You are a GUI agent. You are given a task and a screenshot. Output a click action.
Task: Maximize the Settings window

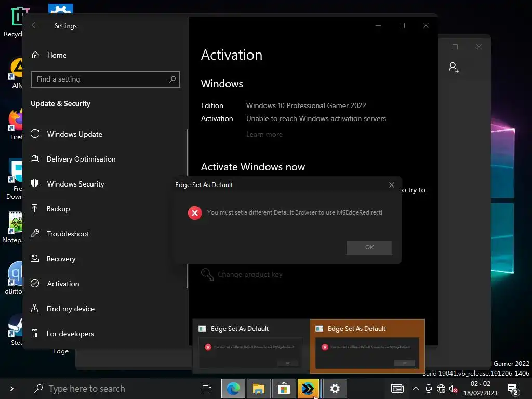(402, 25)
